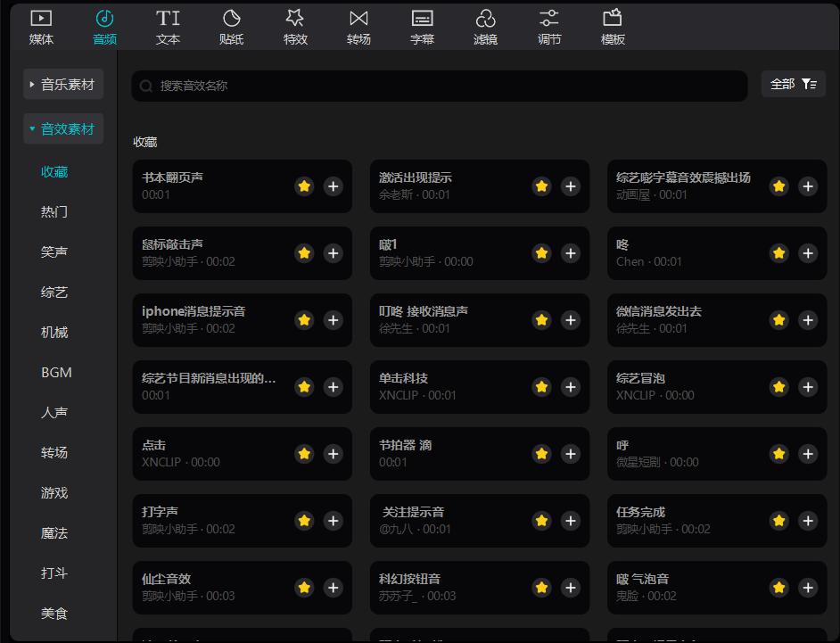The width and height of the screenshot is (840, 643).
Task: Select the BGM category in sidebar
Action: 54,372
